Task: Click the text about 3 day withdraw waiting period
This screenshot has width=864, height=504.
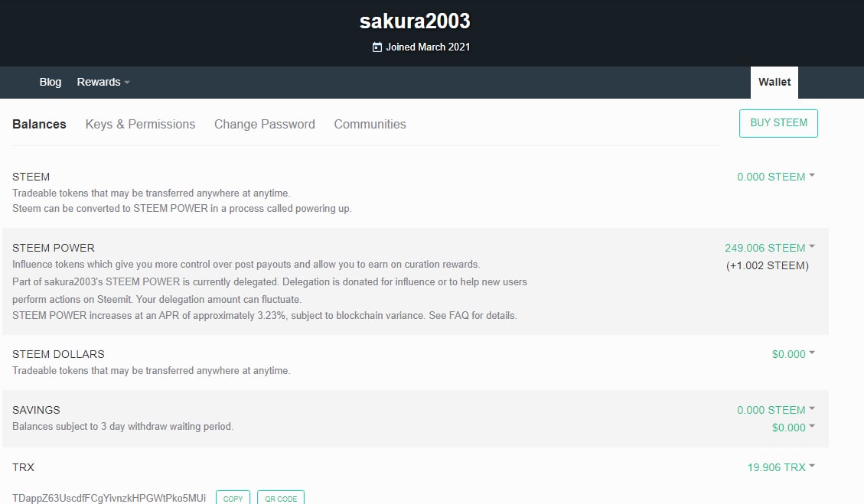Action: (x=123, y=426)
